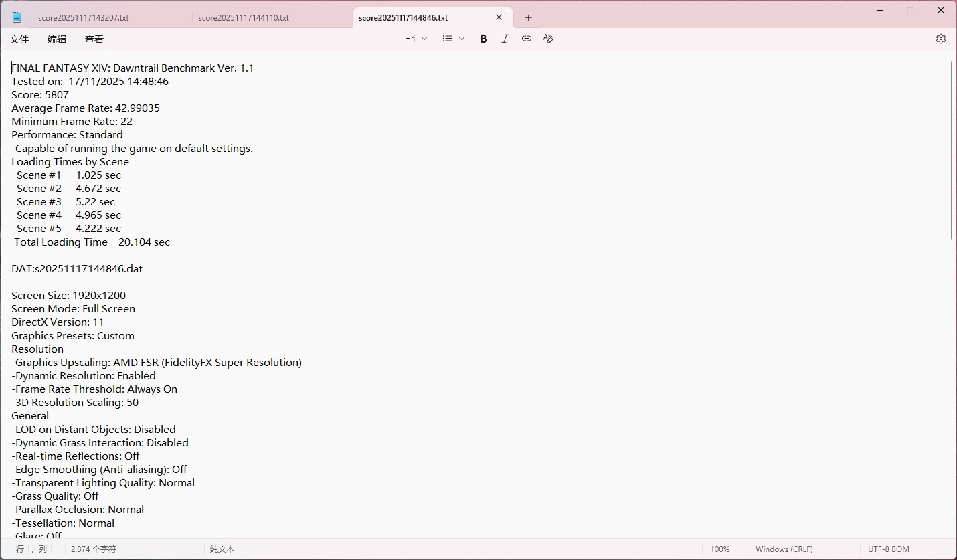Click the 'DAT:s20251117144846.dat' line
Screen dimensions: 957x560
[x=77, y=268]
